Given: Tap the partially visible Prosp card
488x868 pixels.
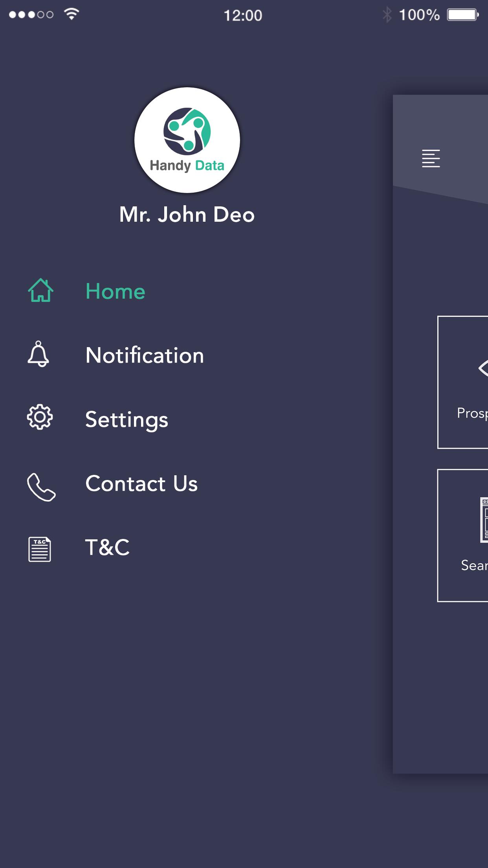Looking at the screenshot, I should pos(463,382).
